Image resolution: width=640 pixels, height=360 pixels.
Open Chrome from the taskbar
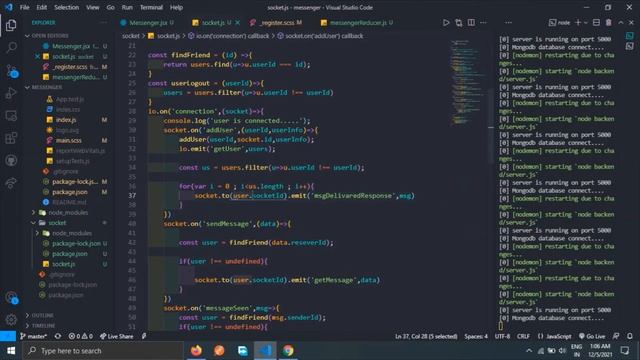(288, 351)
